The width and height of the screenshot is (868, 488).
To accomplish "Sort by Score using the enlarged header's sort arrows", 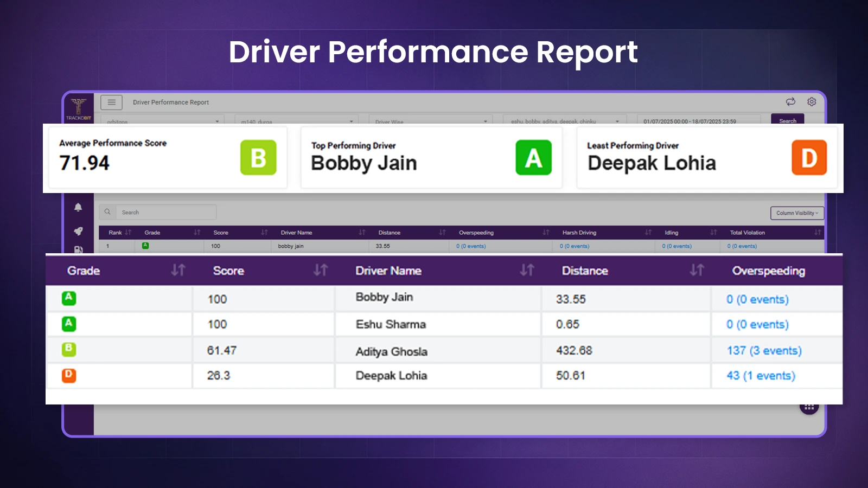I will [321, 270].
